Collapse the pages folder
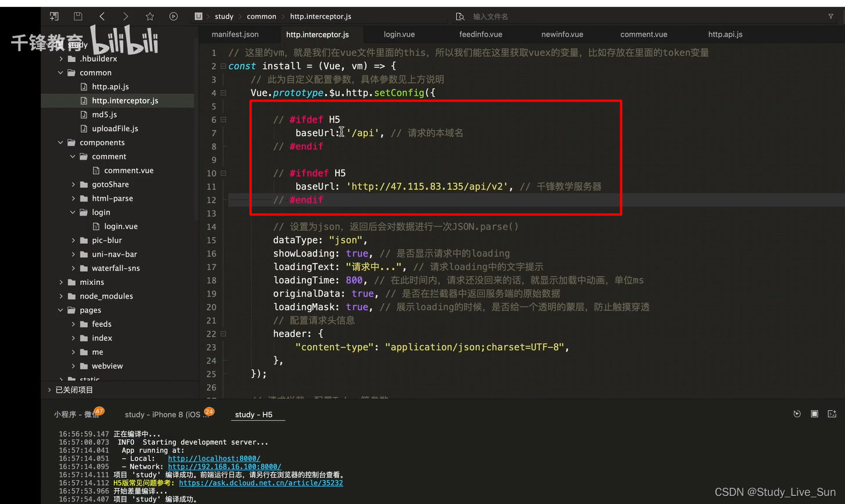 (60, 310)
